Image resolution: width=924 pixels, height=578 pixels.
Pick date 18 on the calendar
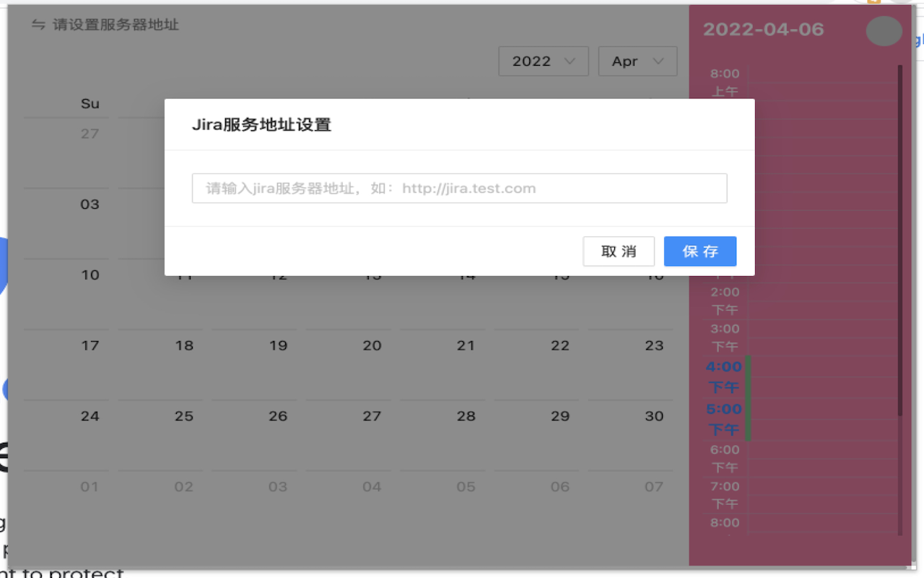(184, 345)
